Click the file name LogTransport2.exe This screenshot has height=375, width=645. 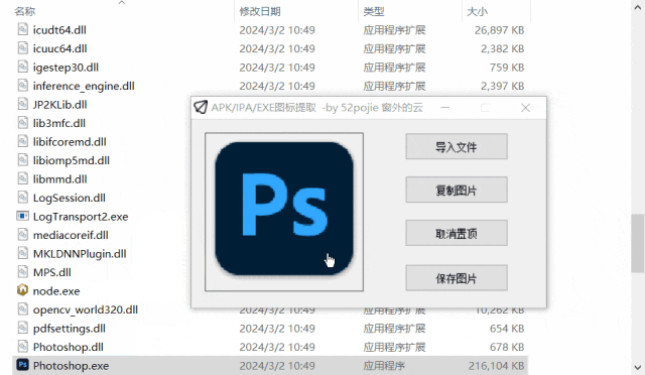pyautogui.click(x=81, y=217)
